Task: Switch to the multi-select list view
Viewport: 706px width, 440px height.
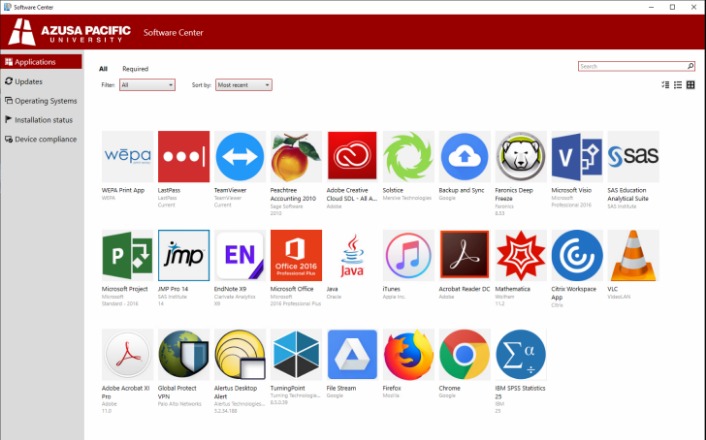Action: (666, 85)
